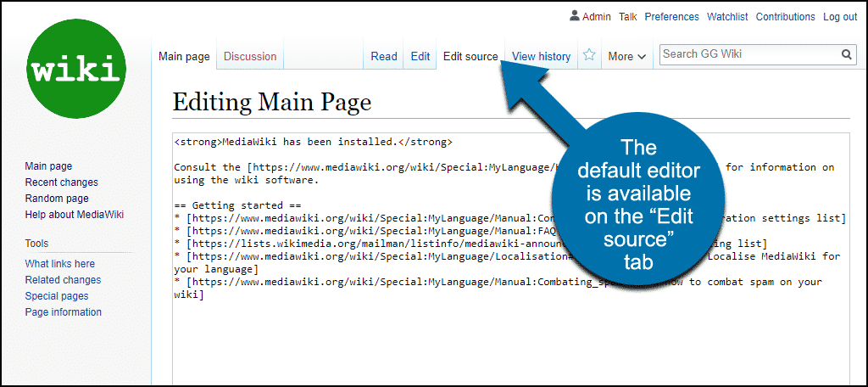The width and height of the screenshot is (868, 387).
Task: Select the Edit source tab
Action: coord(470,57)
